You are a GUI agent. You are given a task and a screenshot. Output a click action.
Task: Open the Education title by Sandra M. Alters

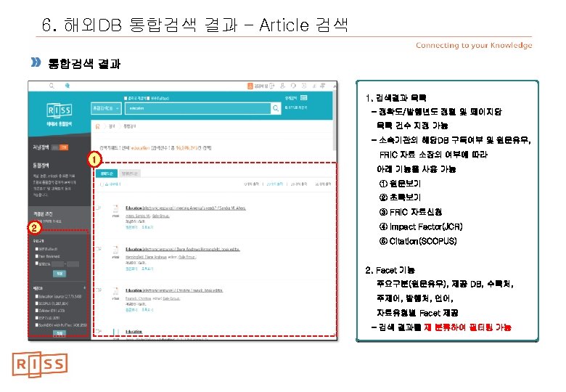[x=186, y=208]
